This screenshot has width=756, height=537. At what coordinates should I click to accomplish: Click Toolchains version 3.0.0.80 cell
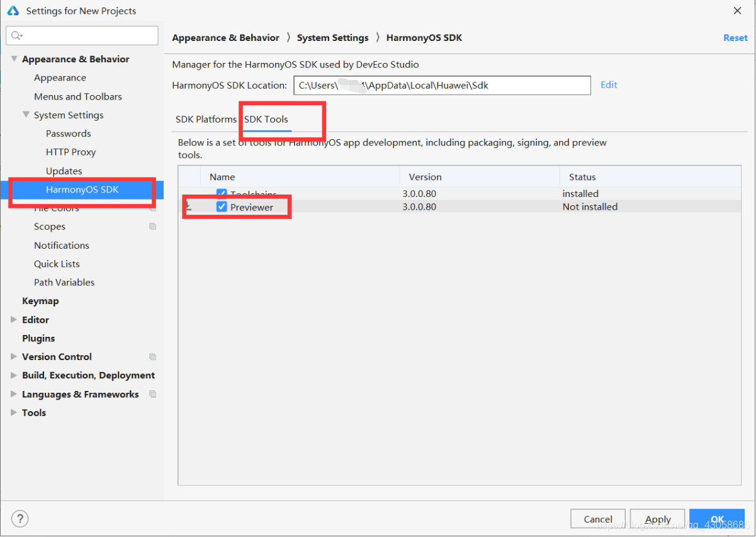[419, 193]
